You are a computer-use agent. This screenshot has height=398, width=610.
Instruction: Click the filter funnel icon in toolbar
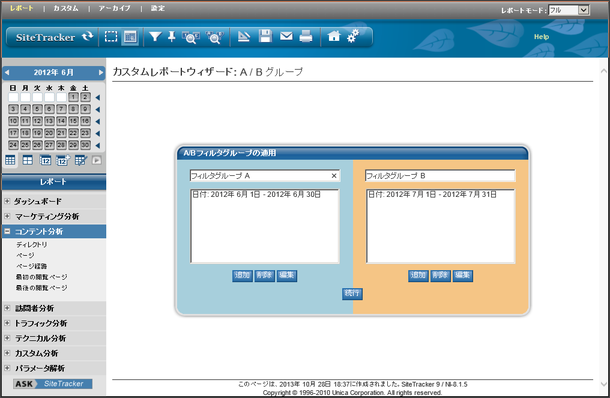pos(155,37)
